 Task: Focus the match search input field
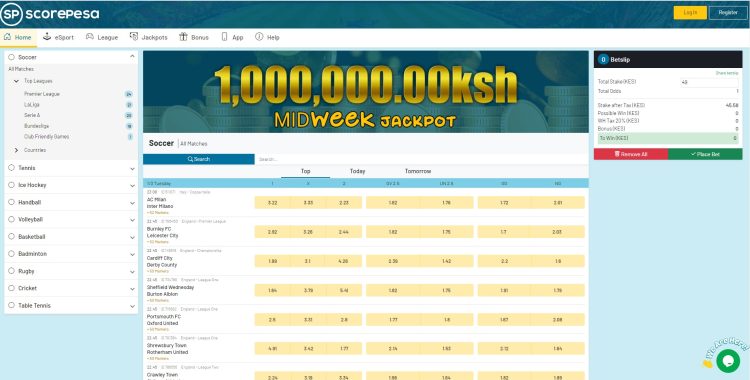click(421, 159)
